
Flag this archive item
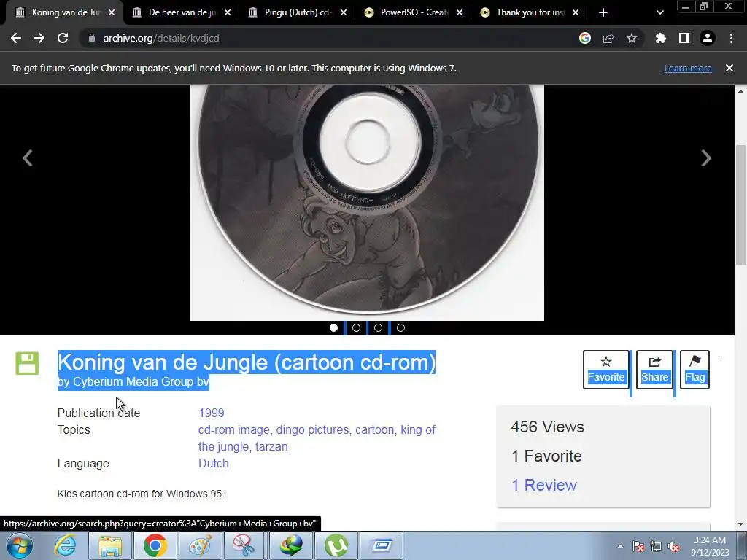point(694,370)
